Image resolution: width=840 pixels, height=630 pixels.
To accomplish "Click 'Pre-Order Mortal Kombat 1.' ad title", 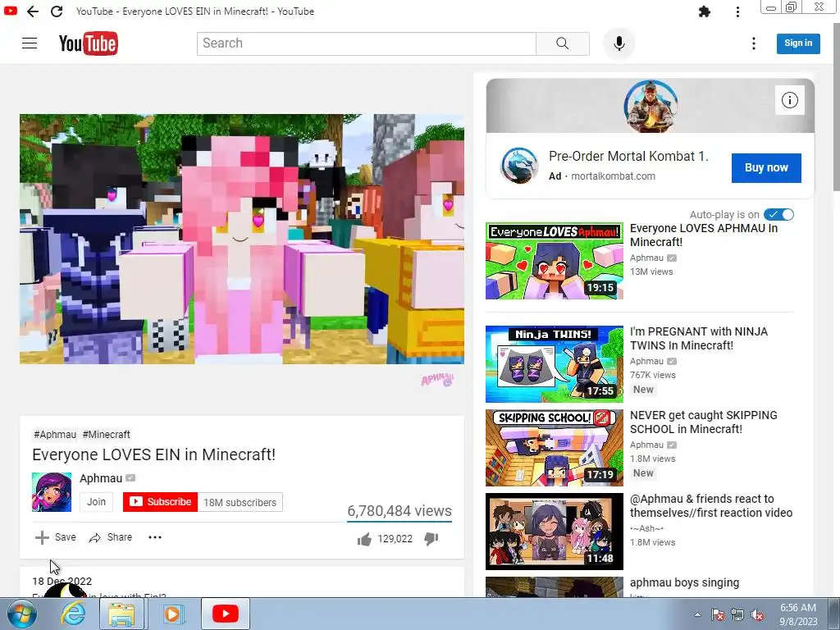I will 628,157.
